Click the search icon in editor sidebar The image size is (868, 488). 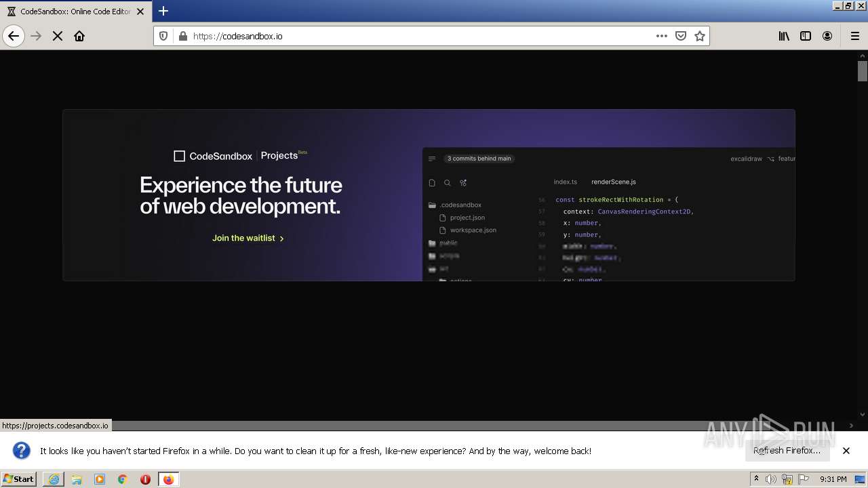click(x=448, y=183)
